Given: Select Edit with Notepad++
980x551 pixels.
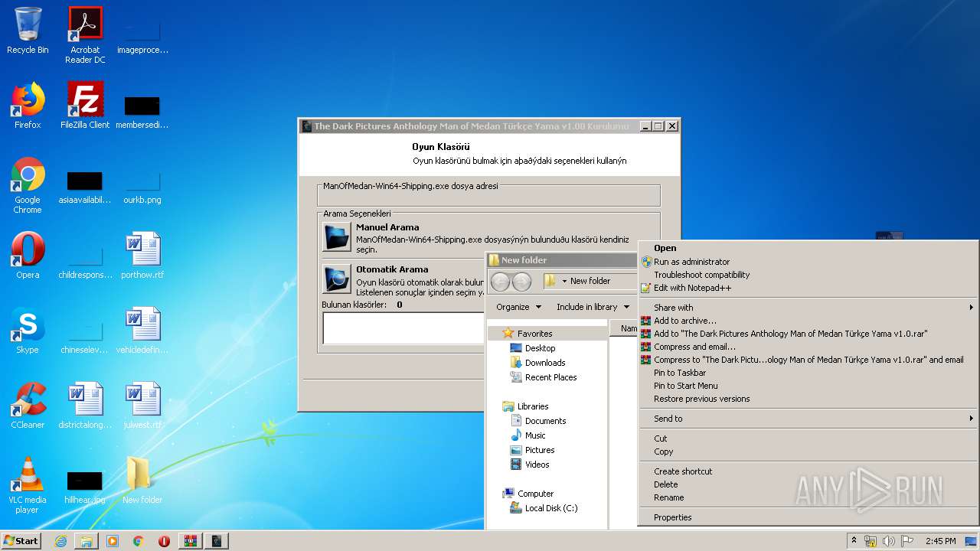Looking at the screenshot, I should 808,288.
